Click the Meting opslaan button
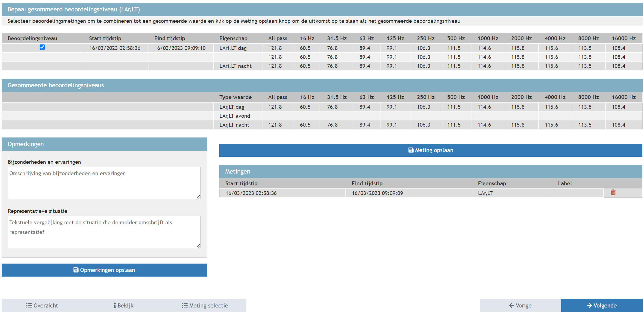Image resolution: width=644 pixels, height=314 pixels. 430,150
